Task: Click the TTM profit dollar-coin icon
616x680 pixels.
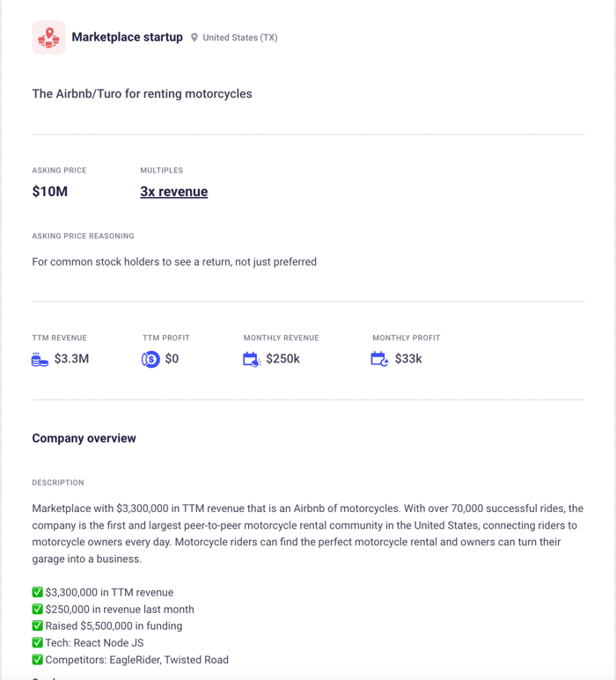Action: click(150, 359)
